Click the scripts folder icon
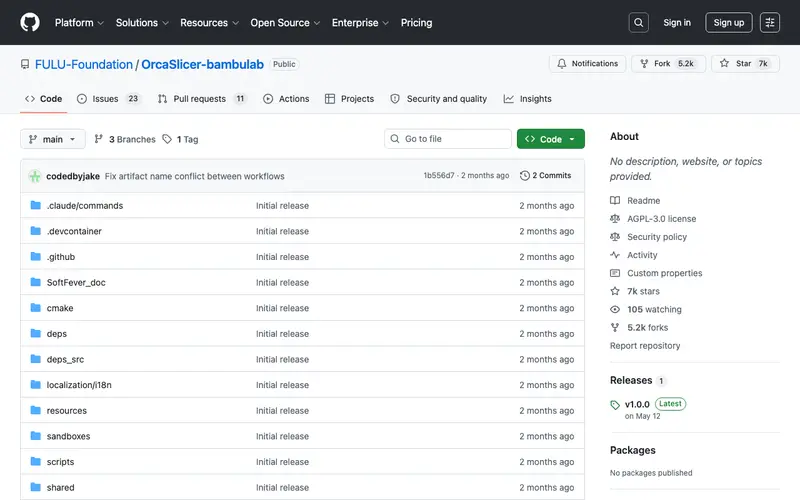800x500 pixels. coord(35,461)
